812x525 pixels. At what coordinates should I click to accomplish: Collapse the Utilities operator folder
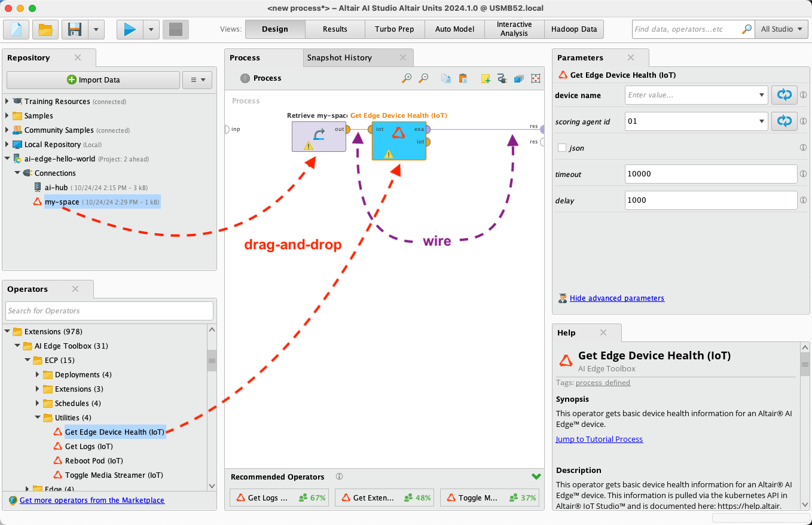click(x=38, y=417)
